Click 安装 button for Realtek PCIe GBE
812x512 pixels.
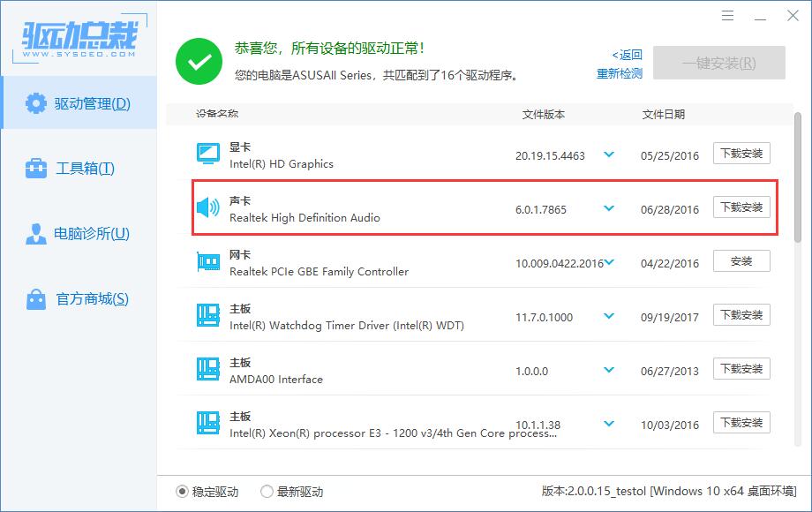(x=741, y=261)
